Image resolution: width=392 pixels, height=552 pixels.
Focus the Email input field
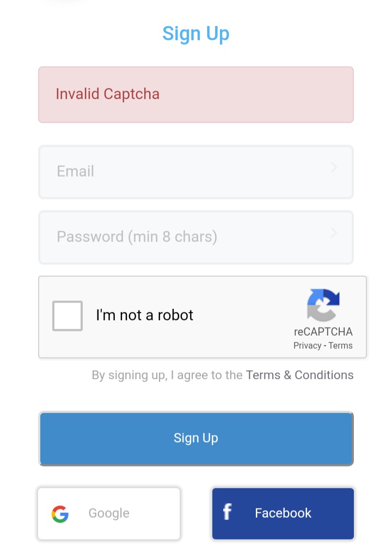[185, 172]
